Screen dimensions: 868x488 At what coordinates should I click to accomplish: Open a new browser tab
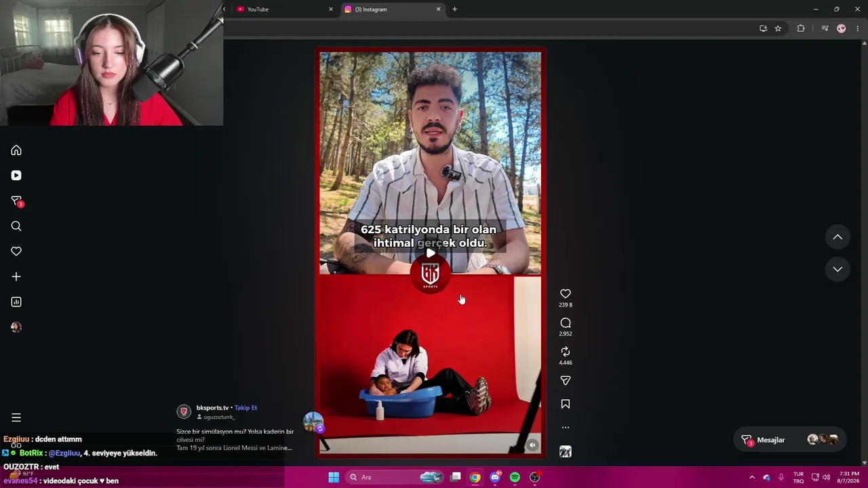(454, 9)
